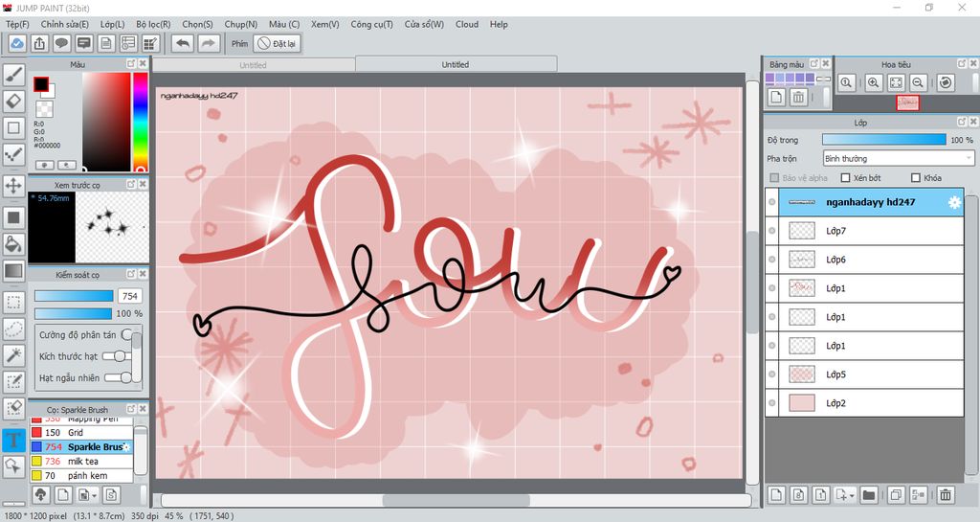Select the Select Eraser tool

point(13,408)
